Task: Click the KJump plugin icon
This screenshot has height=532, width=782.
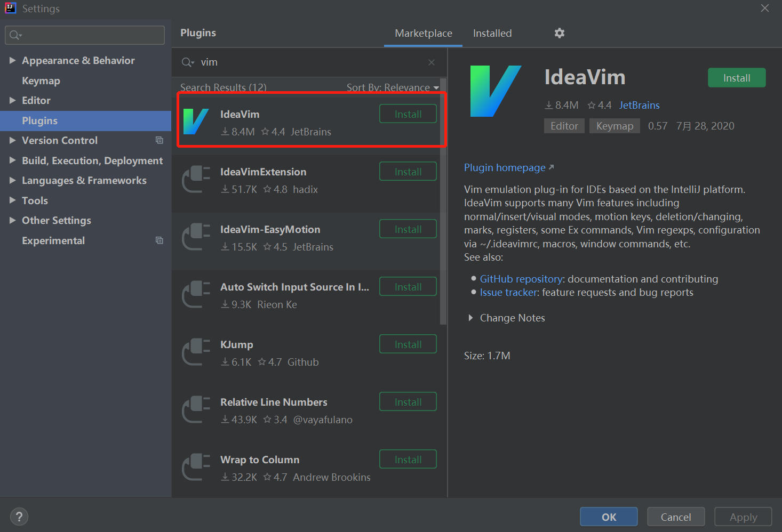Action: [x=196, y=352]
